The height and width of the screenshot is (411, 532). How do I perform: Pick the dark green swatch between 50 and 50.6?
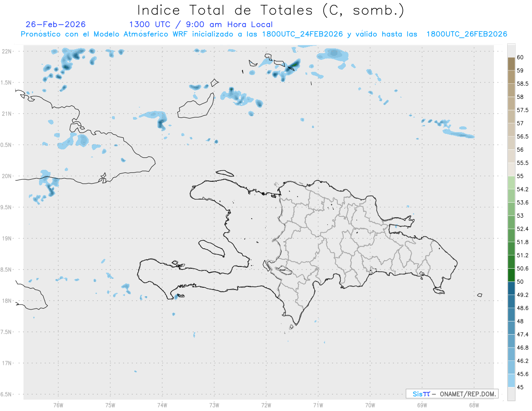click(x=511, y=275)
